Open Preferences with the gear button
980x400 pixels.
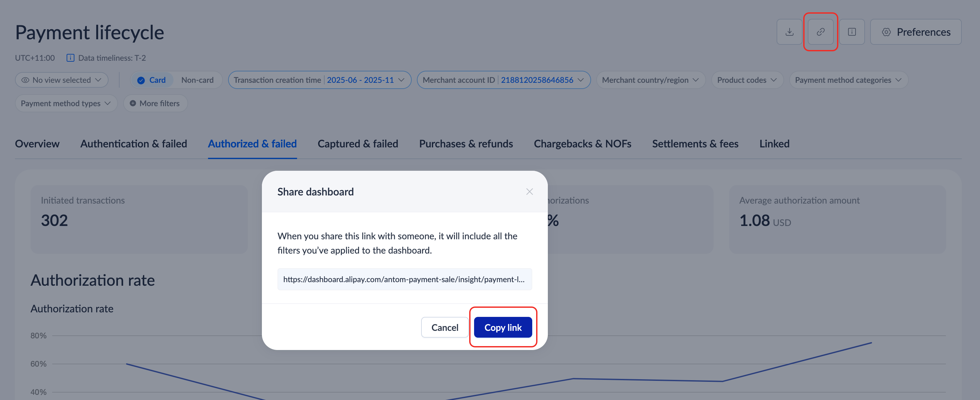[x=915, y=32]
